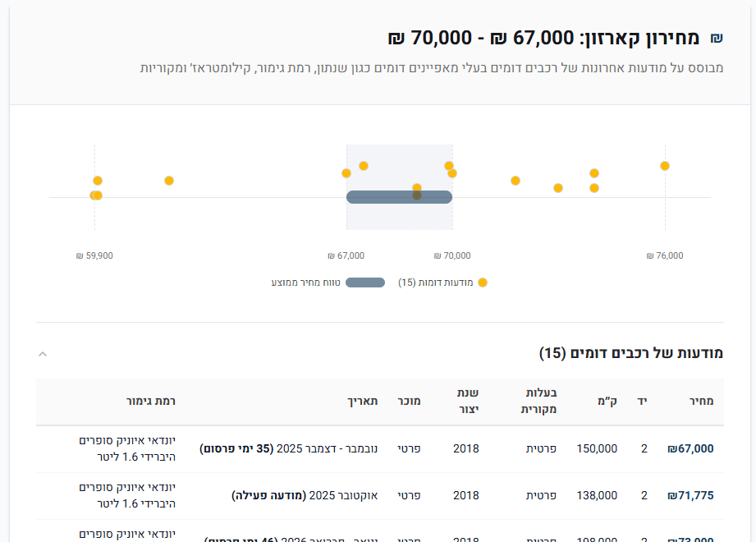
Task: Click the ₪ 76,000 axis label
Action: [x=665, y=255]
